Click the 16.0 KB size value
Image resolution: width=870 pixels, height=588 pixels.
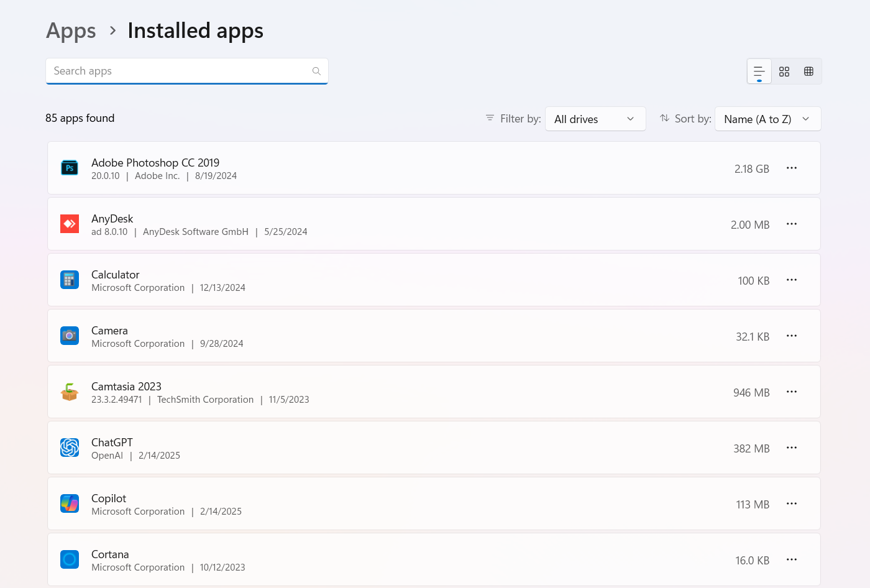click(x=753, y=561)
